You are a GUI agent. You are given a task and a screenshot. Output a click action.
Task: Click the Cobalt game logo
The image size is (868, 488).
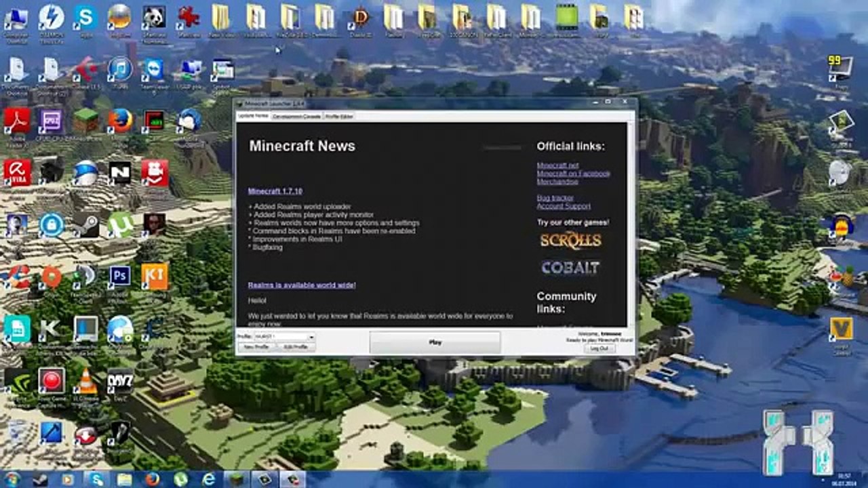click(x=570, y=268)
